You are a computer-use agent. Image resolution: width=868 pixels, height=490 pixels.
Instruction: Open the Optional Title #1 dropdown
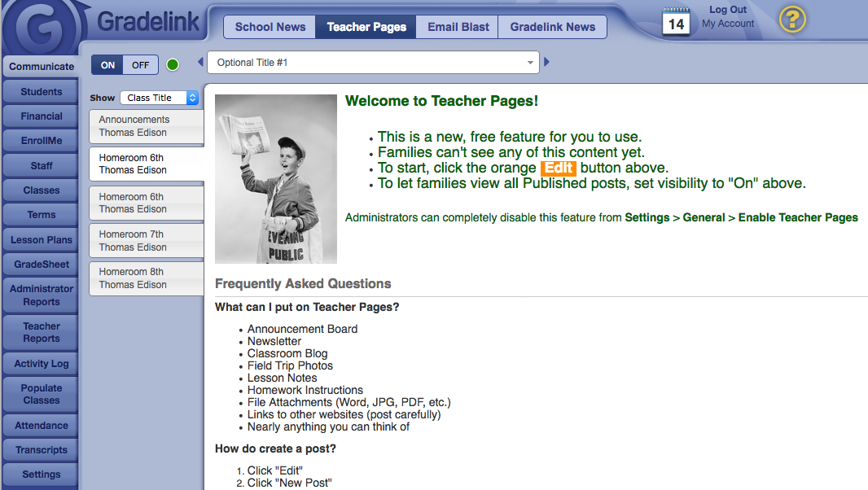click(374, 63)
